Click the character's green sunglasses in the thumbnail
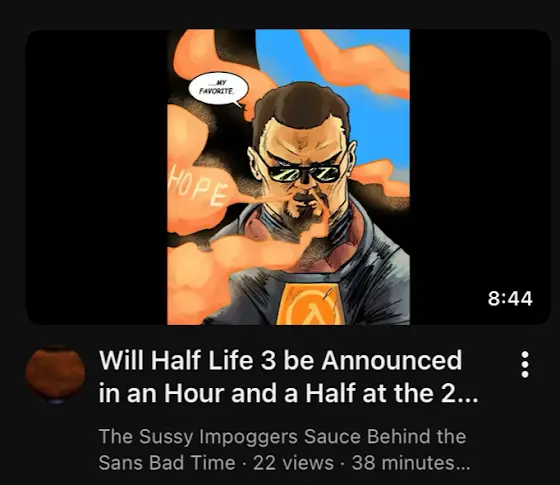Screen dimensions: 560x485 304,173
